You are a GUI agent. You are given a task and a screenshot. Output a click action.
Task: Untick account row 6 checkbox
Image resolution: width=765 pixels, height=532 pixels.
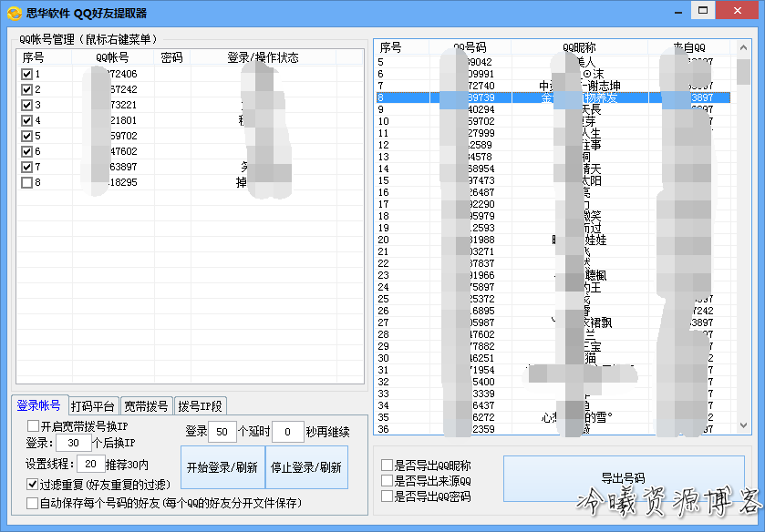coord(26,151)
